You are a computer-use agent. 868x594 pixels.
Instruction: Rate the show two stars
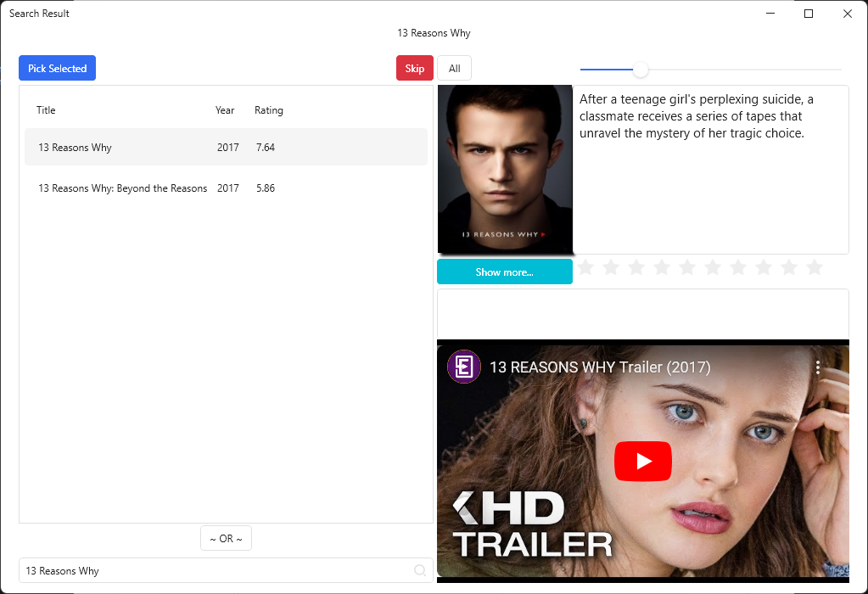tap(611, 268)
